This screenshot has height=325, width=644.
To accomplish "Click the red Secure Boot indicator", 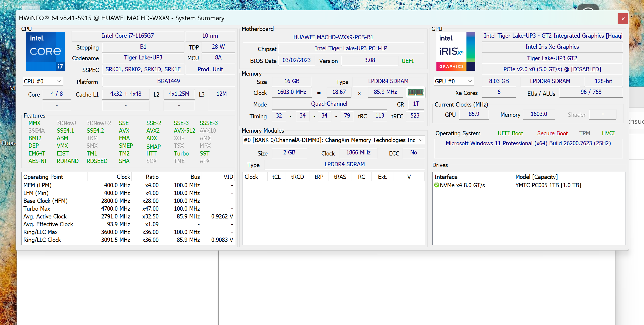I will [x=552, y=133].
